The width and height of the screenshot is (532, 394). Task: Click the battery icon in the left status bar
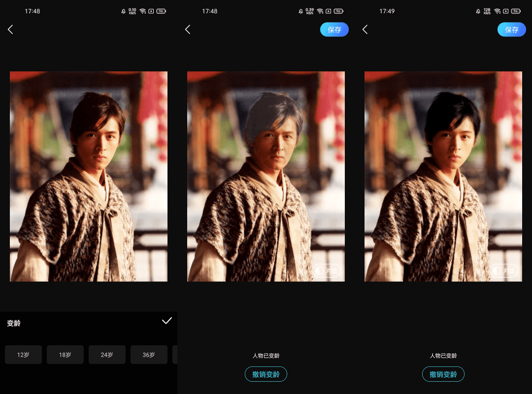click(162, 11)
